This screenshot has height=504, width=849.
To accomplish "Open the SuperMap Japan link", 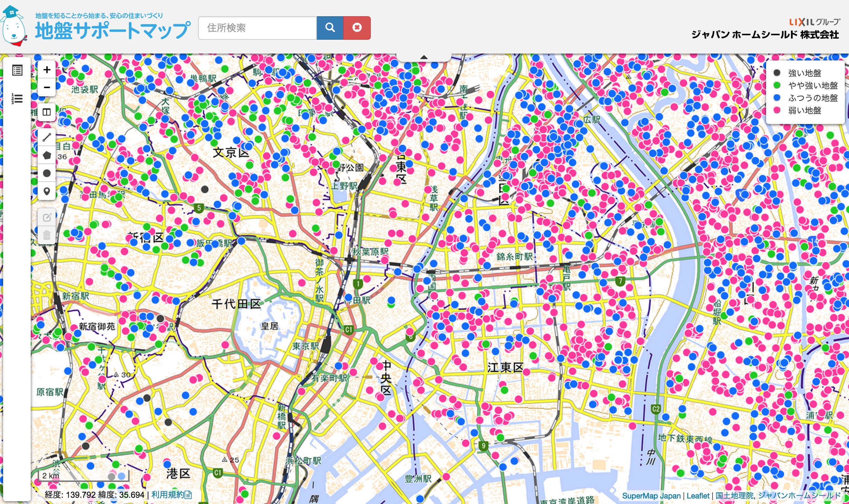I will (651, 496).
